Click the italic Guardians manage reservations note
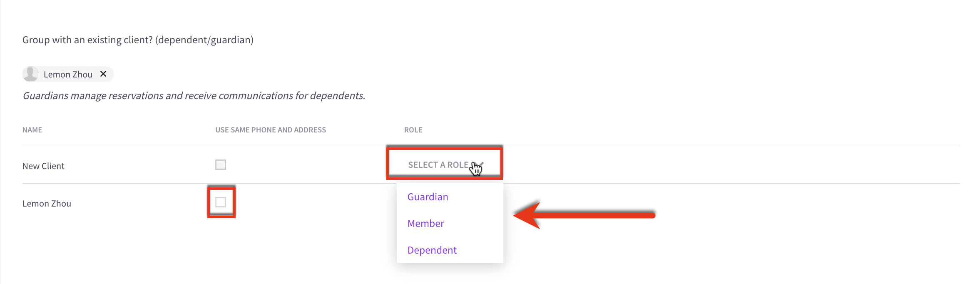The image size is (980, 284). click(194, 95)
